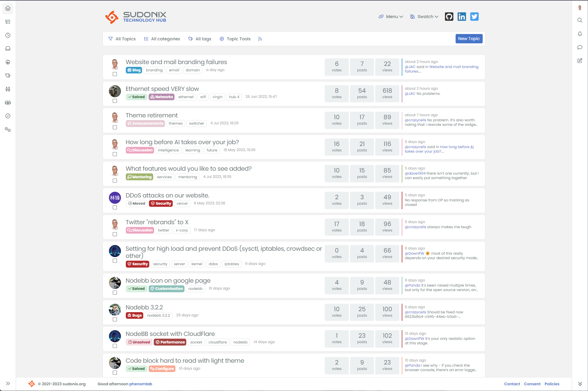588x391 pixels.
Task: Select the checkbox for the Ethernet speed topic
Action: (x=115, y=101)
